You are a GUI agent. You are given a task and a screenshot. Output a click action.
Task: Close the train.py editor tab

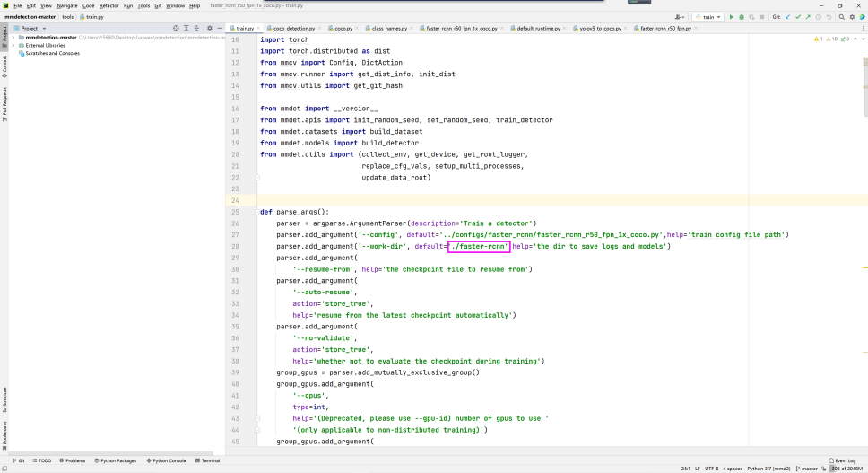(x=258, y=28)
